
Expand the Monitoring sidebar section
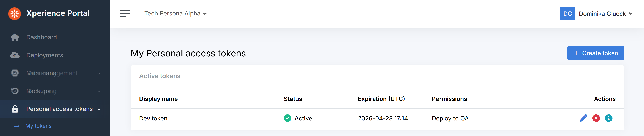(99, 74)
